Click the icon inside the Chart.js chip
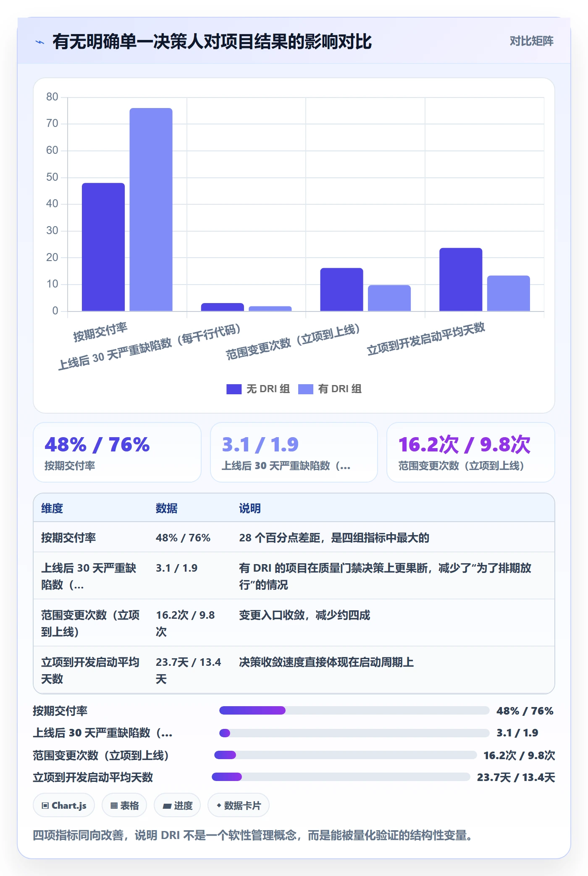The width and height of the screenshot is (588, 876). point(45,806)
